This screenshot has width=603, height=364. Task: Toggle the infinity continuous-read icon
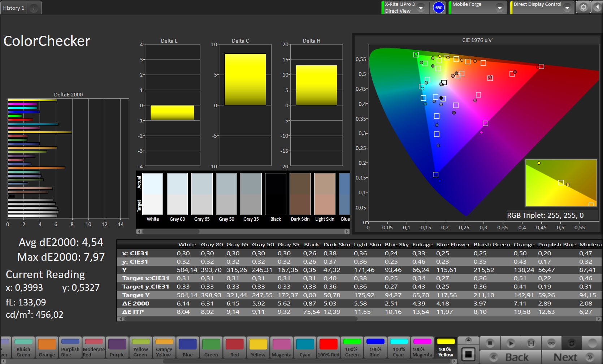point(551,343)
